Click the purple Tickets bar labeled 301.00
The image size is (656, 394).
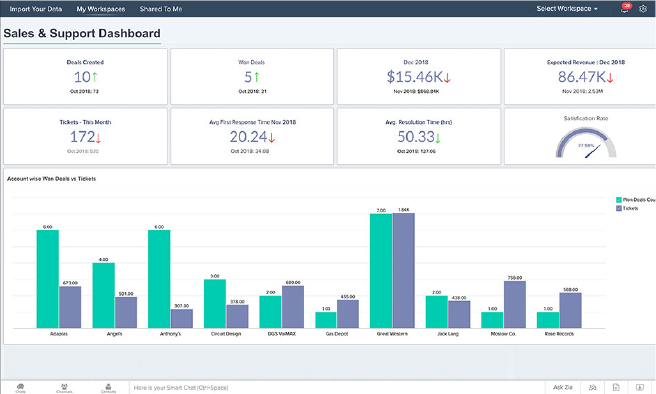tap(182, 319)
